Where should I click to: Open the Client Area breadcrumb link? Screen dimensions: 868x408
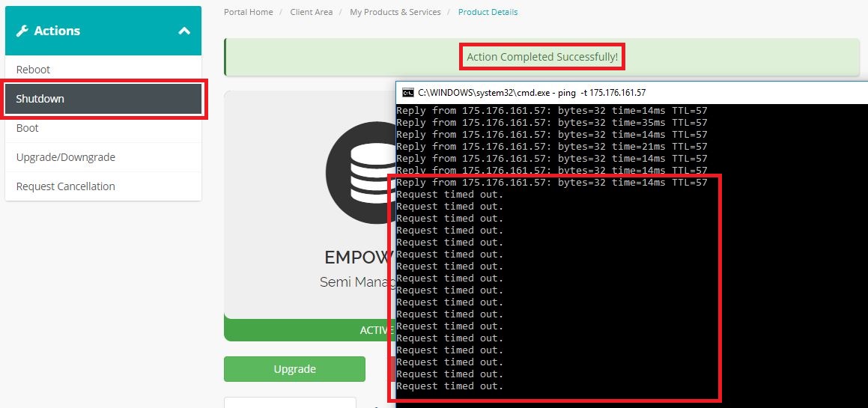click(311, 12)
